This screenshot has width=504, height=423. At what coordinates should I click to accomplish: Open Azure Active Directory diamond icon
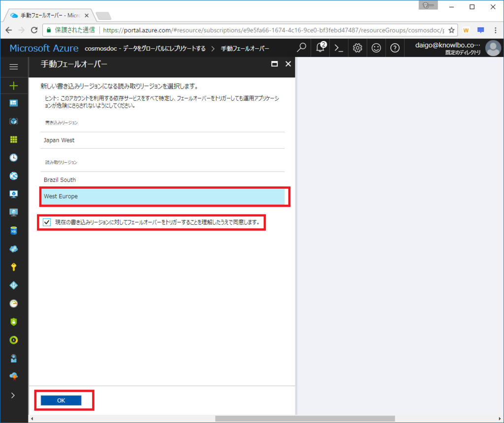tap(13, 285)
